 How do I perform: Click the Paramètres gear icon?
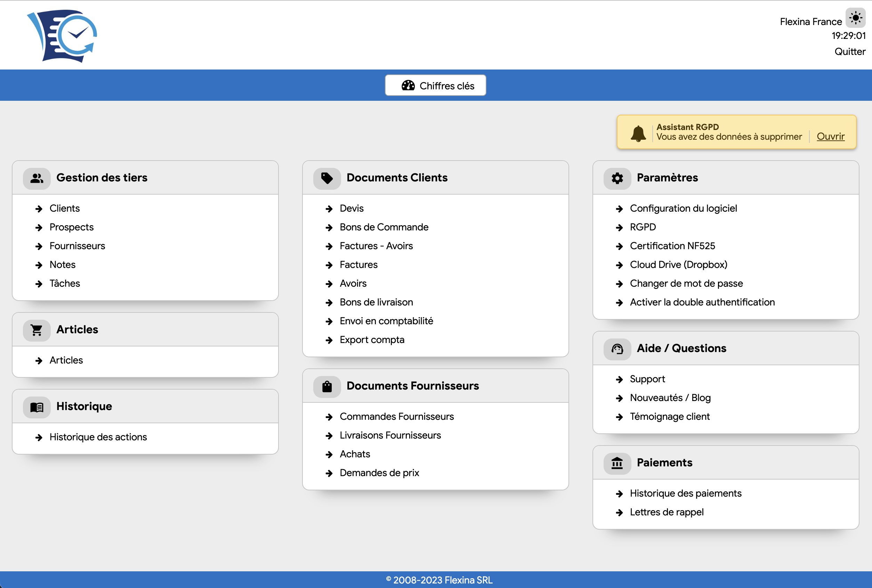[617, 178]
